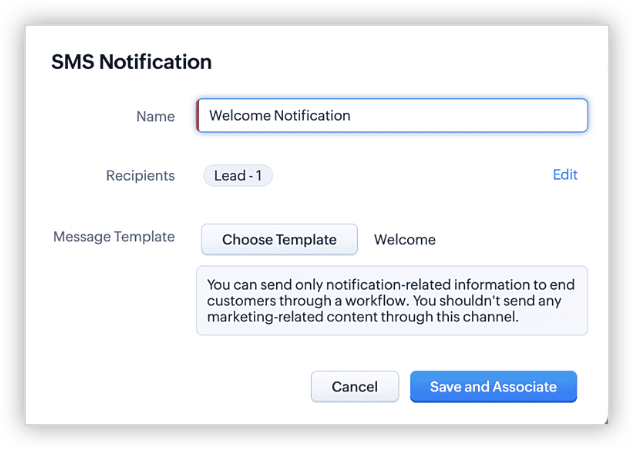Click the Name input field
The width and height of the screenshot is (634, 450).
(392, 116)
